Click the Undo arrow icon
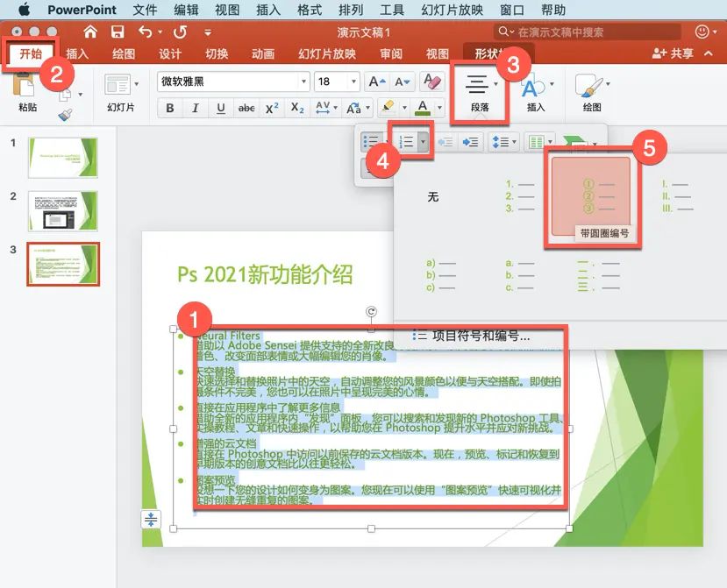 point(145,32)
